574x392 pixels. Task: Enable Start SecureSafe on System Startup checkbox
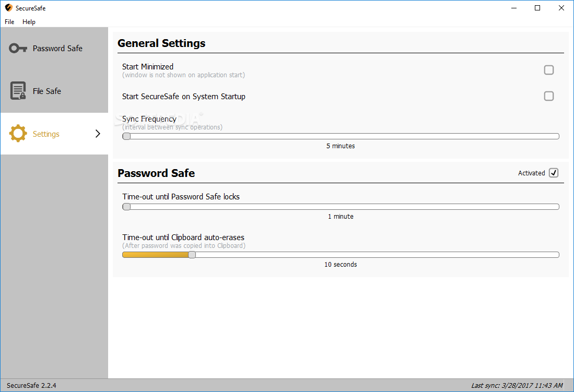click(x=548, y=96)
